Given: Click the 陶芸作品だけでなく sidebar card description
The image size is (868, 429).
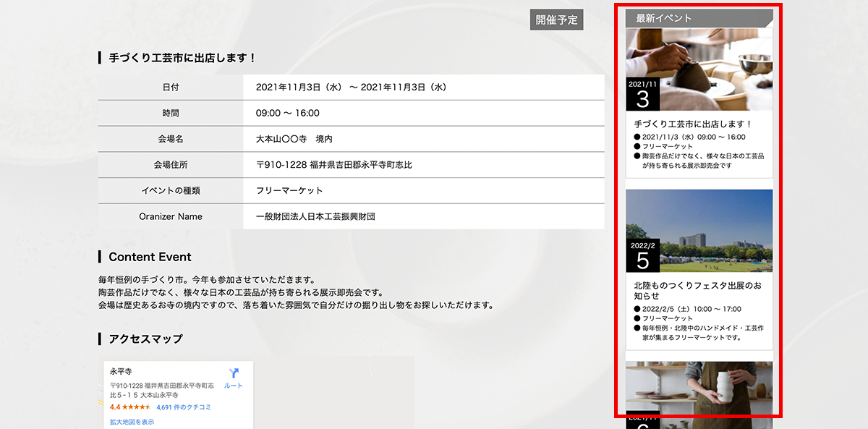Looking at the screenshot, I should coord(702,161).
